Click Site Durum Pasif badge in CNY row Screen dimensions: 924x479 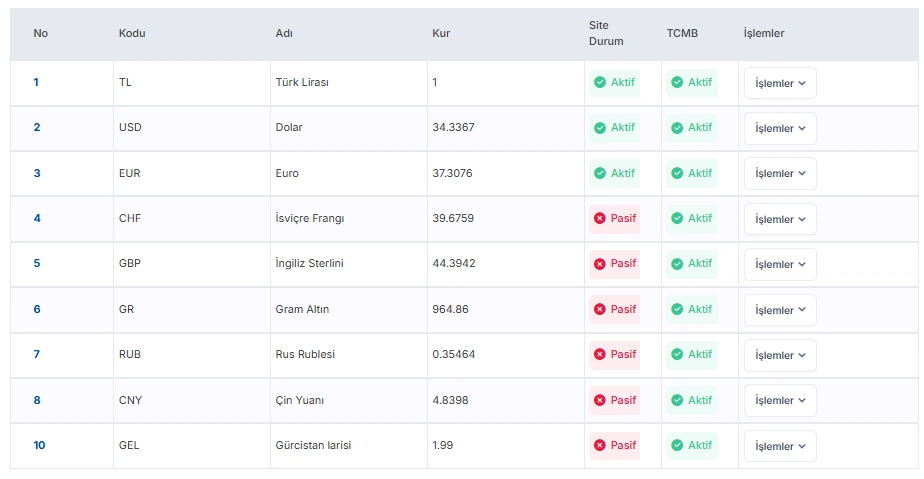615,400
